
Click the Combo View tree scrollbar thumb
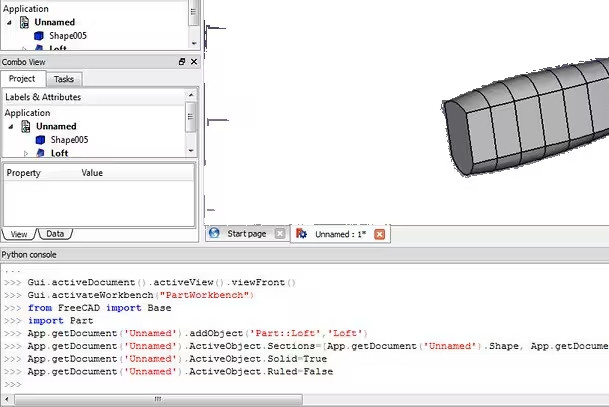point(190,117)
